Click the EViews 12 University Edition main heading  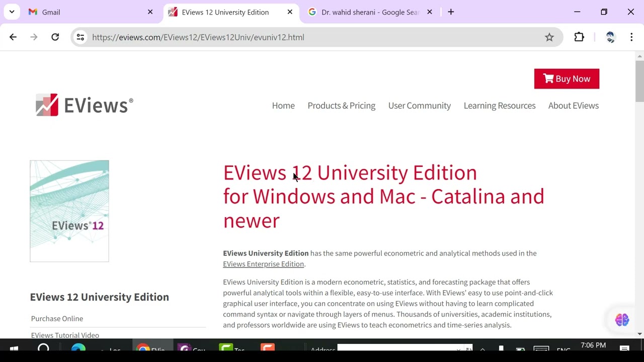(383, 196)
